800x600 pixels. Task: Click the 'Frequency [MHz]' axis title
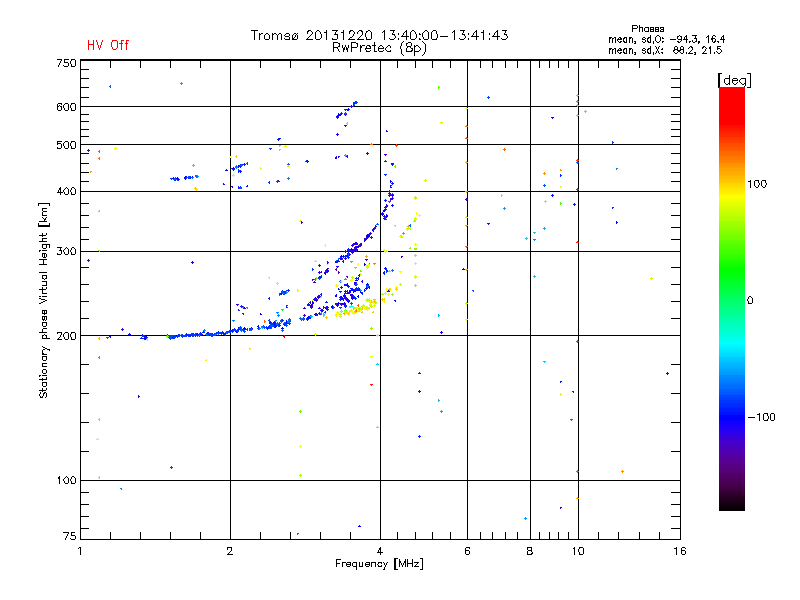[379, 564]
